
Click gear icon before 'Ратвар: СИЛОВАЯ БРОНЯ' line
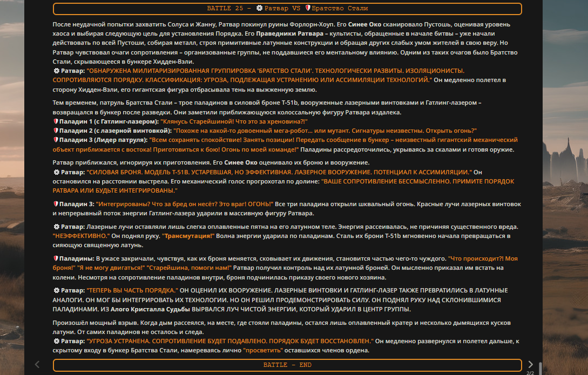pyautogui.click(x=56, y=172)
